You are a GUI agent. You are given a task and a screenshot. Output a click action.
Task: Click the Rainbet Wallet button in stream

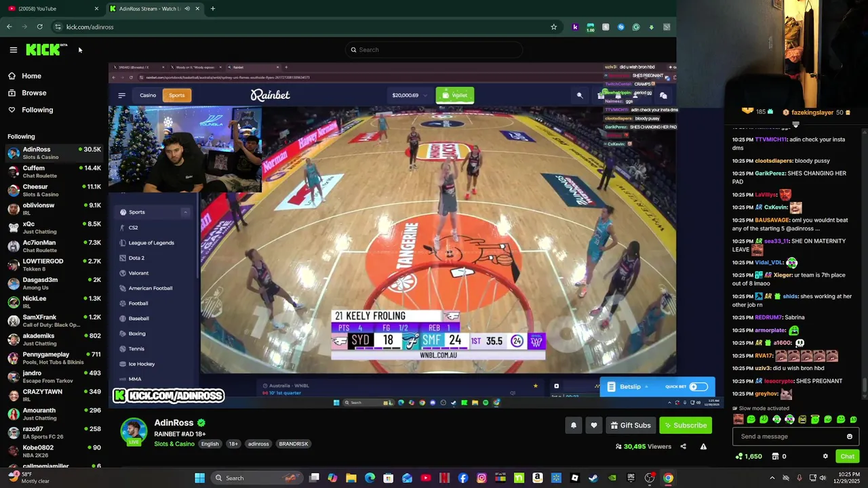tap(454, 96)
